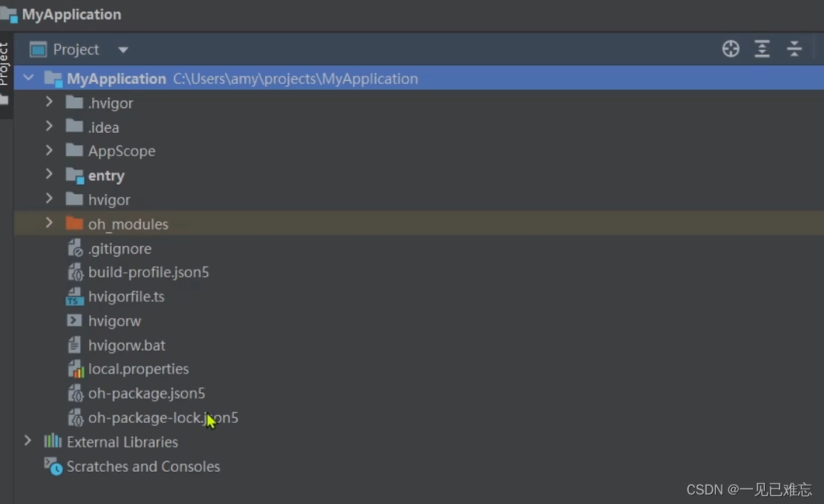
Task: Expand the hvigor folder chevron
Action: tap(49, 199)
